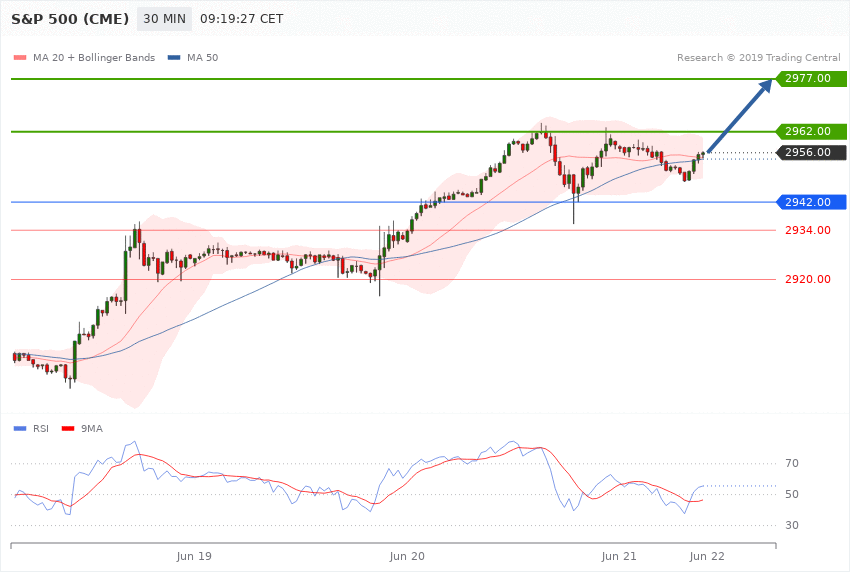Click the Jun 21 date axis label
The height and width of the screenshot is (576, 850).
(619, 556)
